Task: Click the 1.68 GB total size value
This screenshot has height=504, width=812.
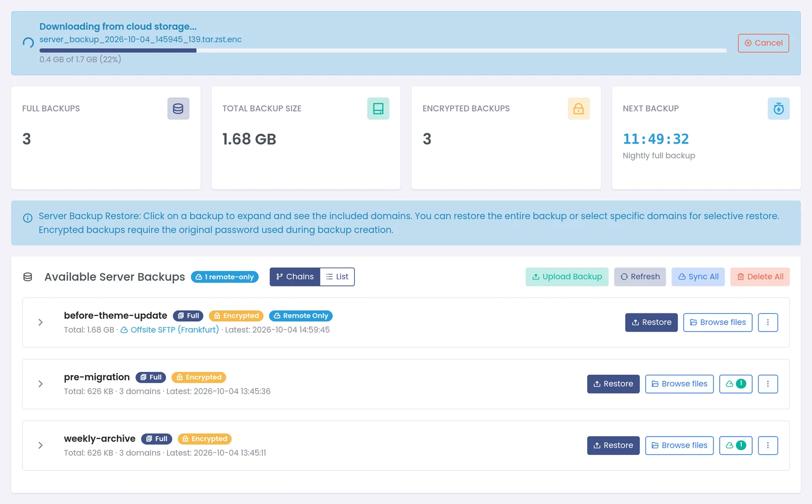Action: tap(249, 139)
